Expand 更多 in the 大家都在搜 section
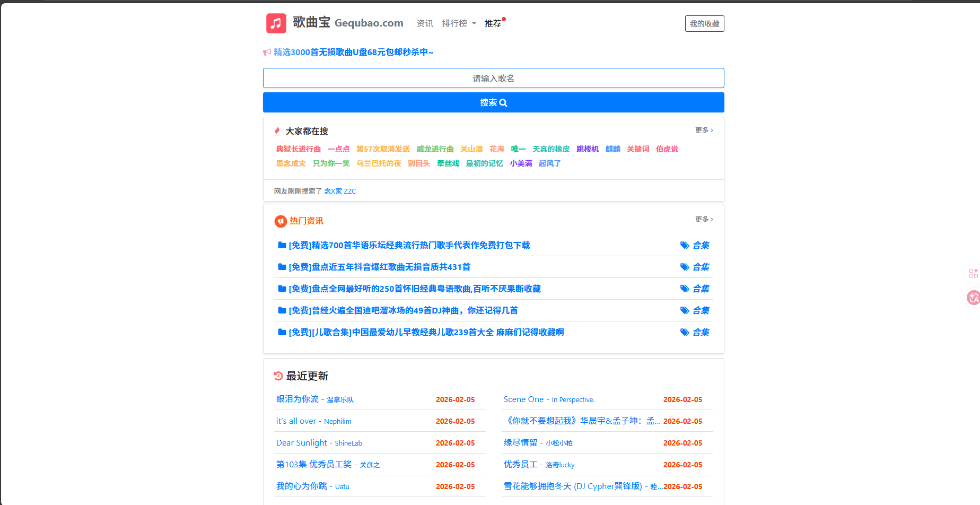980x505 pixels. (704, 130)
